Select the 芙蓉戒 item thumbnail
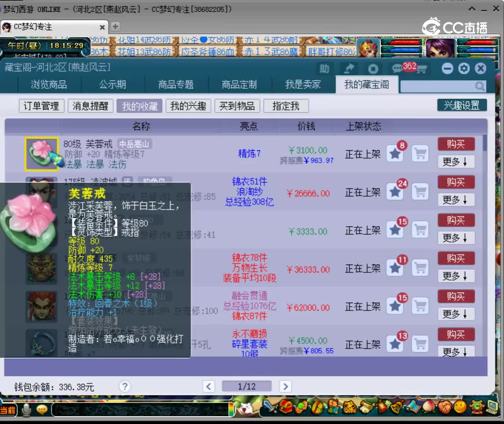 coord(42,154)
